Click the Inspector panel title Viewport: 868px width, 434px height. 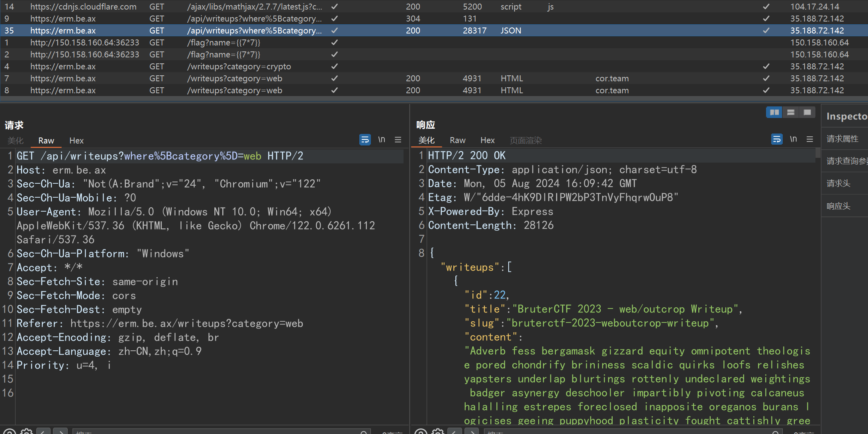[847, 116]
